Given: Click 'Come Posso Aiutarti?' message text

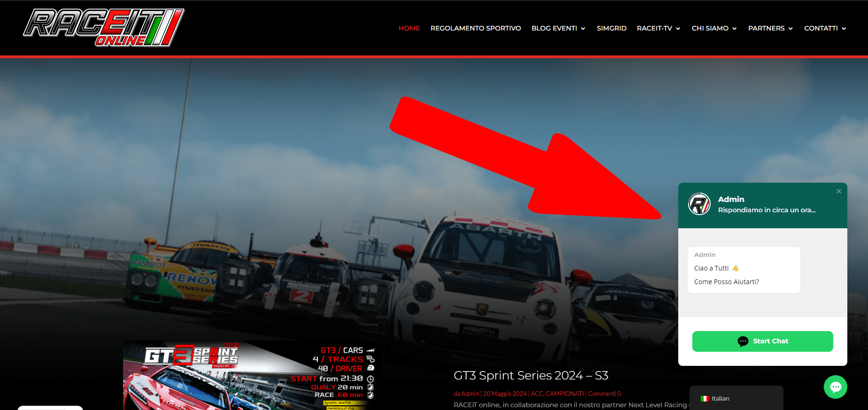Looking at the screenshot, I should [726, 282].
